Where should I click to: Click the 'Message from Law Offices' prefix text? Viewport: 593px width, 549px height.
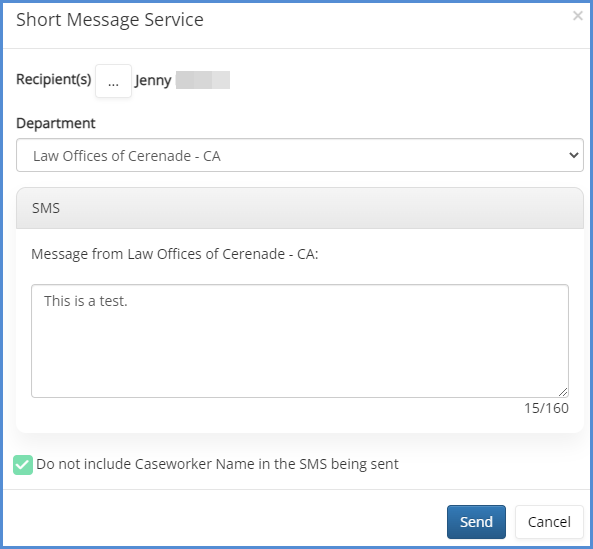[x=175, y=254]
